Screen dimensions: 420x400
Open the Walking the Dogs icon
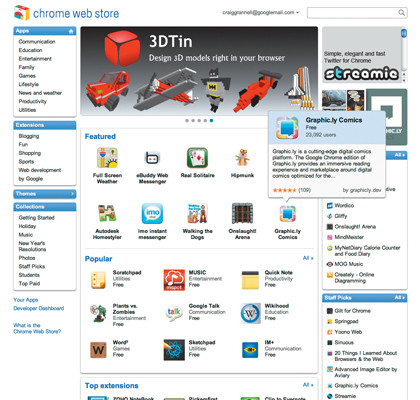[x=197, y=213]
